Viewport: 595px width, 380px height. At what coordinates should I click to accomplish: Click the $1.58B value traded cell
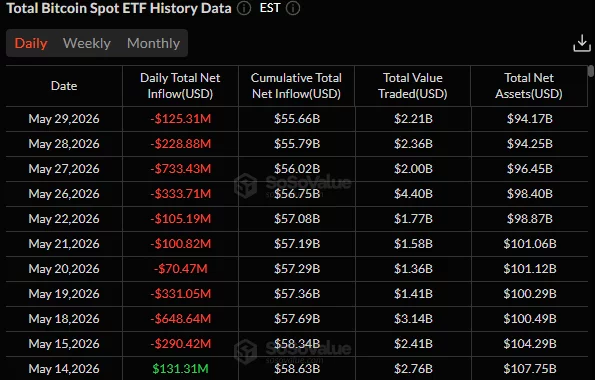point(413,244)
